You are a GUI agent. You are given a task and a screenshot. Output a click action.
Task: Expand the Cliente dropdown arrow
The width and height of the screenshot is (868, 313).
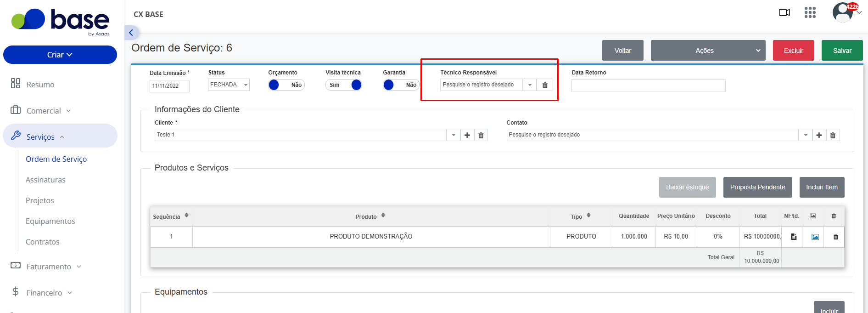tap(454, 135)
